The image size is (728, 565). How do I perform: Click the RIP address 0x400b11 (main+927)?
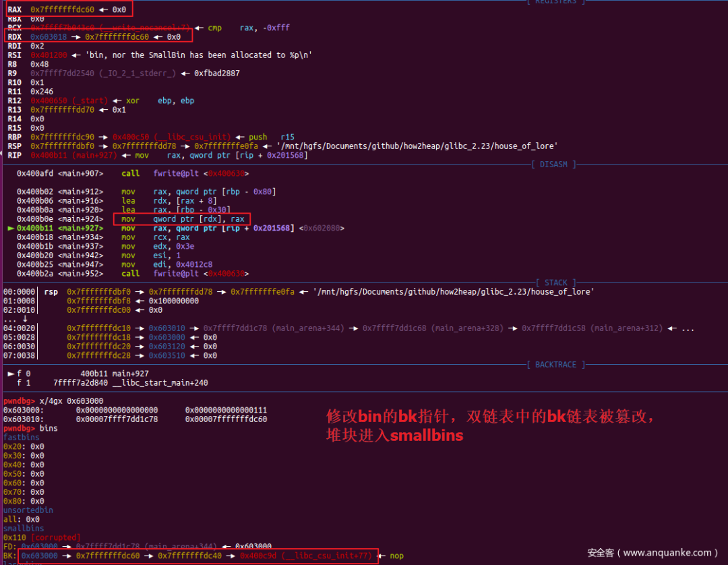click(73, 155)
